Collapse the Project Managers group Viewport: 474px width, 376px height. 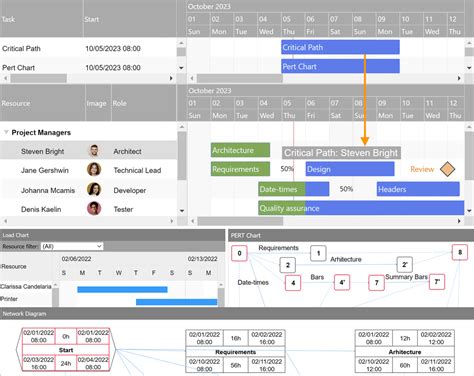pos(6,132)
